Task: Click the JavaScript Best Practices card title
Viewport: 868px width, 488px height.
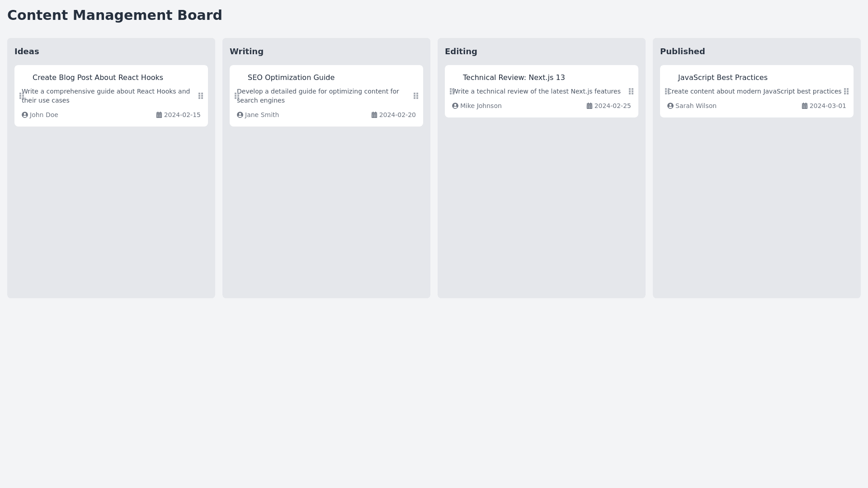Action: tap(722, 78)
